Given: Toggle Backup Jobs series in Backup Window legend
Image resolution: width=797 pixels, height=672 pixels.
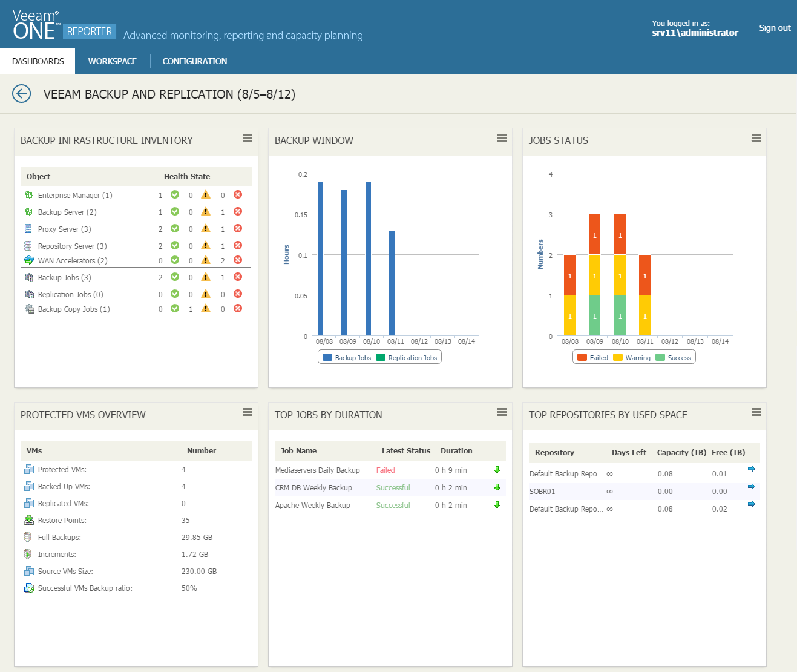Looking at the screenshot, I should click(347, 358).
